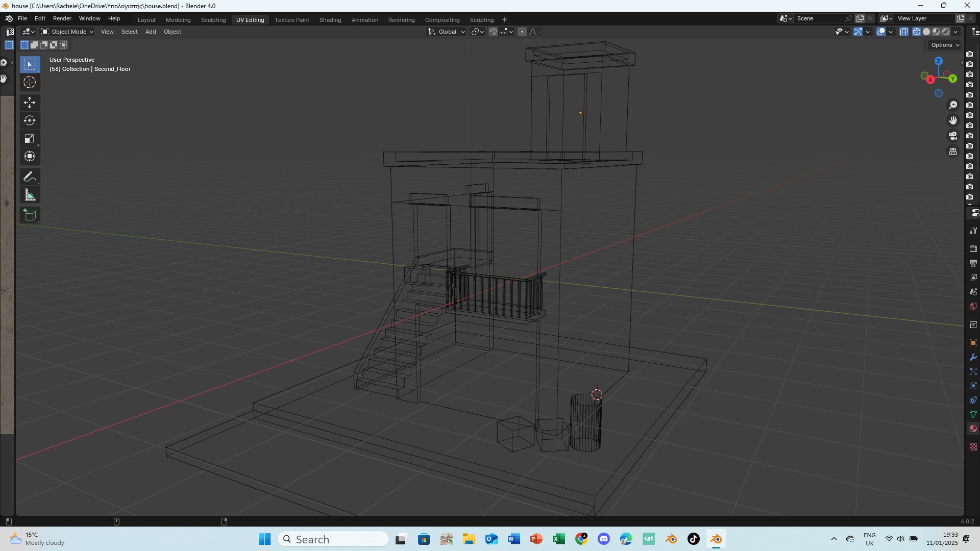Expand the Options dropdown

coord(945,45)
